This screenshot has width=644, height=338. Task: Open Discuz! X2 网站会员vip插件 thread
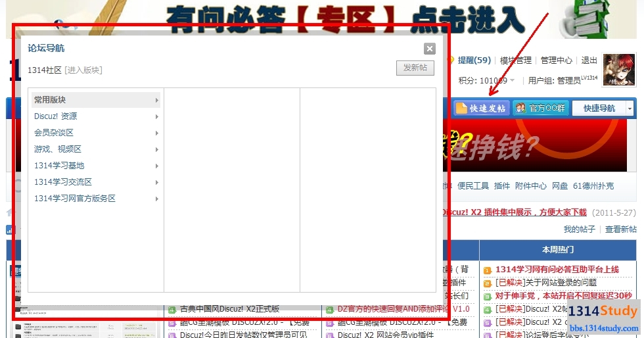coord(386,334)
